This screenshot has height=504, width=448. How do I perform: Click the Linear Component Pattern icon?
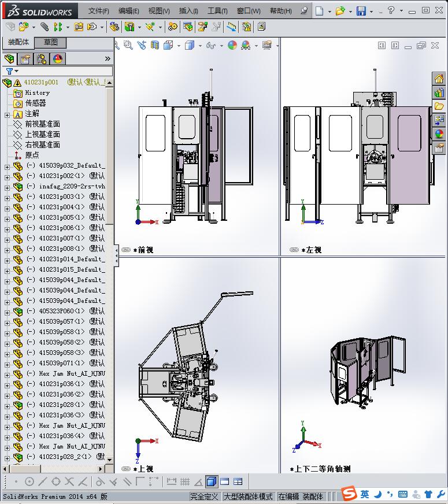58,27
